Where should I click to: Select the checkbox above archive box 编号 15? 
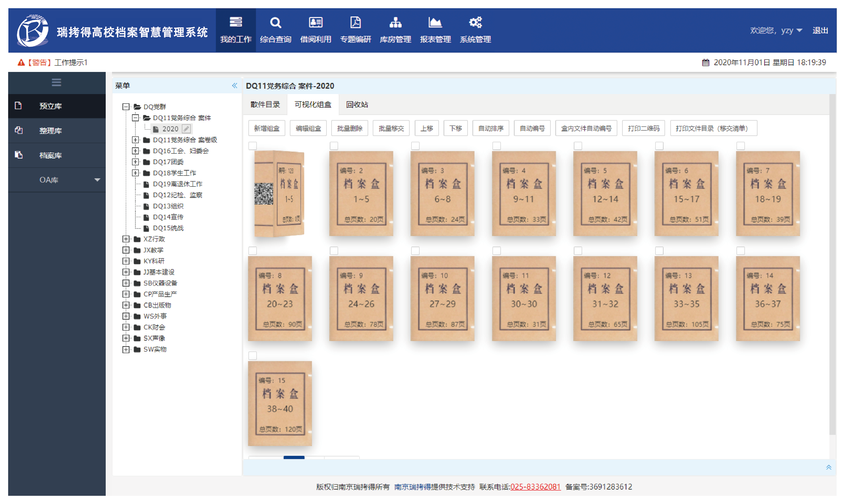(x=252, y=355)
